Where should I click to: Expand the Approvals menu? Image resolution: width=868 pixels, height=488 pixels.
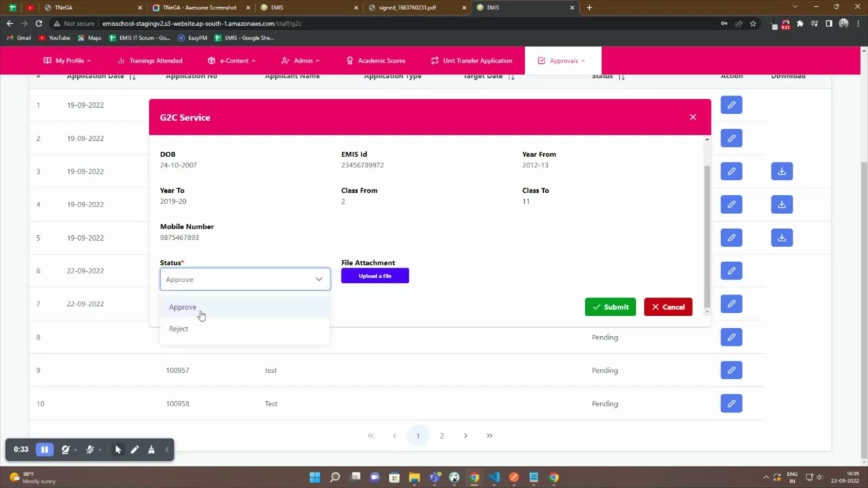pyautogui.click(x=562, y=60)
